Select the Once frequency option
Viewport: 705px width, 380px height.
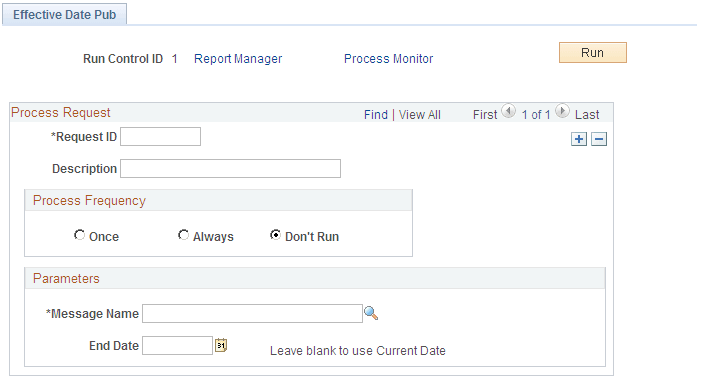(x=80, y=235)
